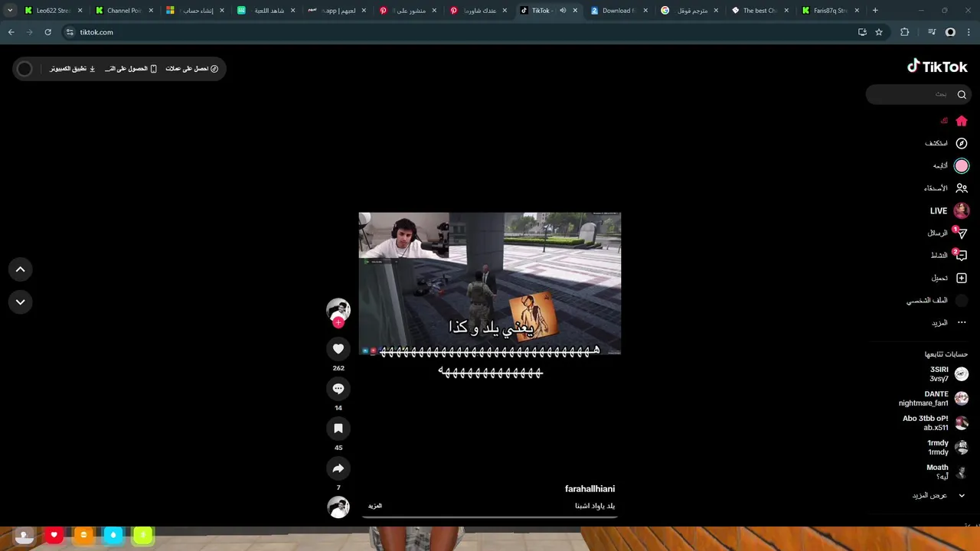Bookmark the video with the save icon
Viewport: 980px width, 551px height.
click(338, 429)
